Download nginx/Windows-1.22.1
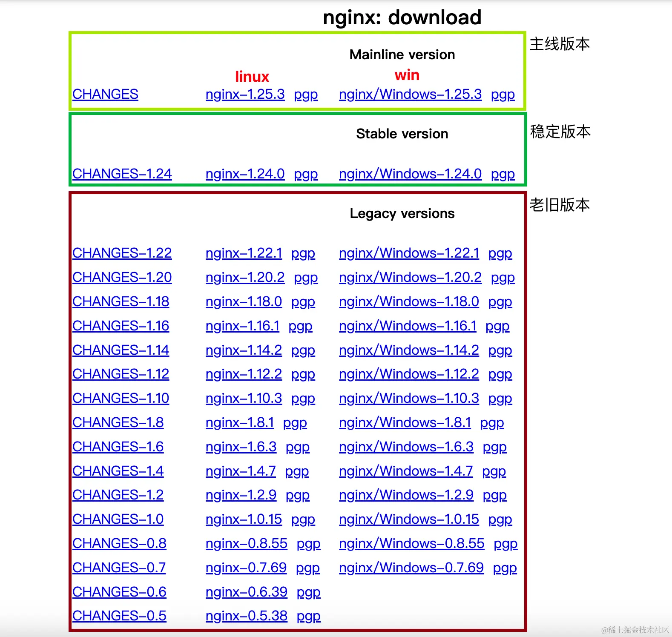Viewport: 672px width, 637px height. tap(409, 253)
